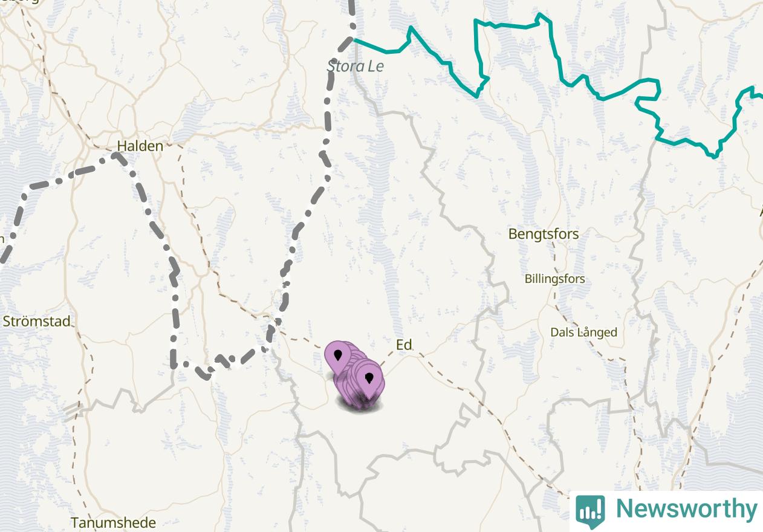
Task: Click the Tanumshede place label
Action: coord(113,522)
